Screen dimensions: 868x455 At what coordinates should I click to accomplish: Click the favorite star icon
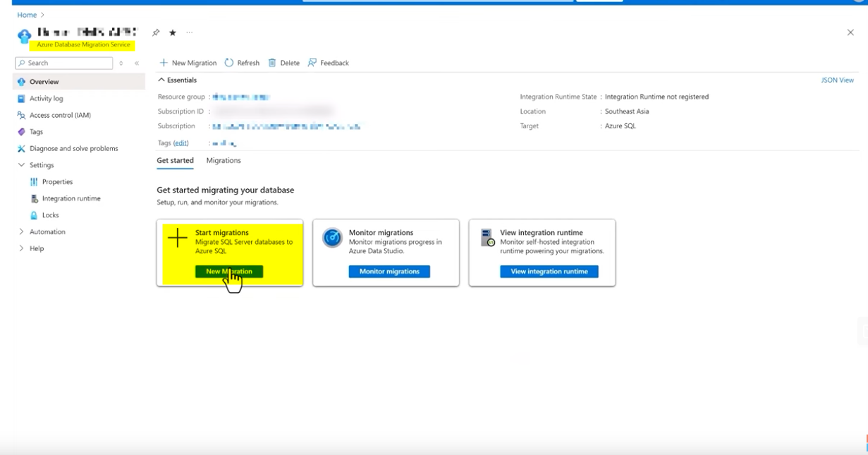click(x=173, y=32)
